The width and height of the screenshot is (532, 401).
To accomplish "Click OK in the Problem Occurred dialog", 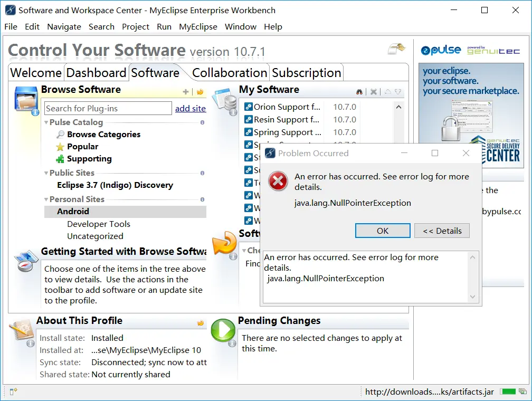I will [383, 231].
